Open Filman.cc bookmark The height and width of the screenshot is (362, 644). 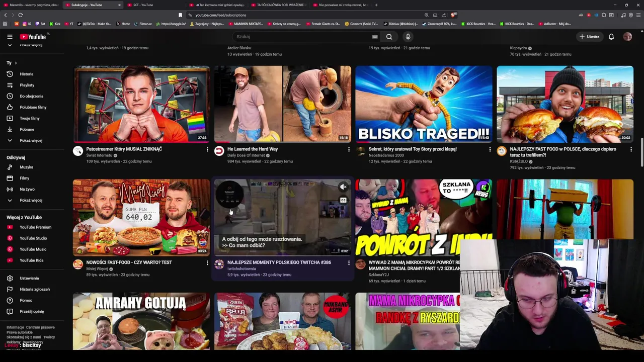tap(143, 24)
